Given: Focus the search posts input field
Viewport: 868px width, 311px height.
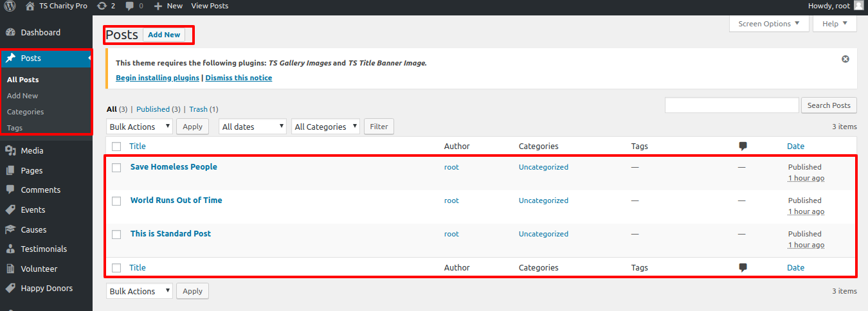Looking at the screenshot, I should 731,105.
